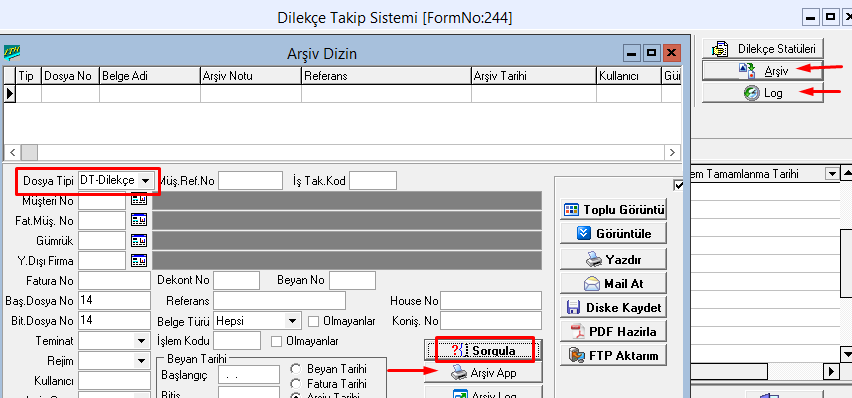
Task: Open the Dilekçe Statüleri button
Action: 762,48
